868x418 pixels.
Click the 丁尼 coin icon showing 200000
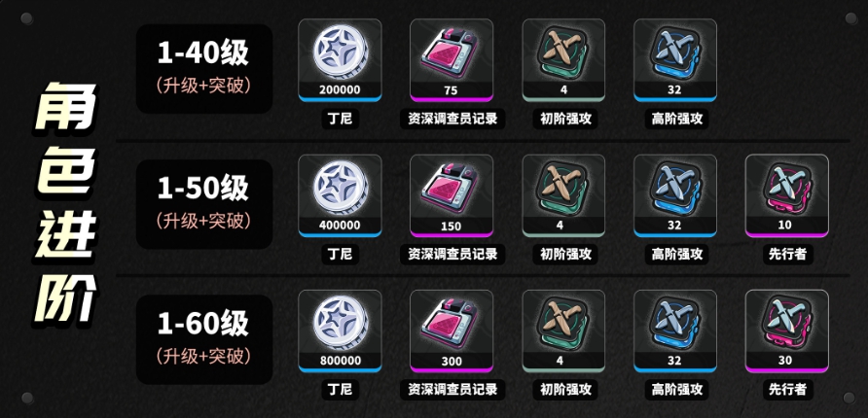point(340,60)
